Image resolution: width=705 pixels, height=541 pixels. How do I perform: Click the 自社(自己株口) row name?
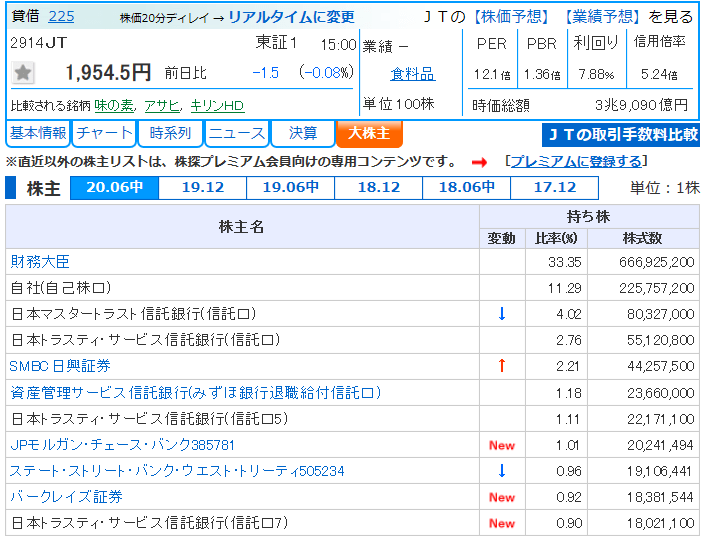pos(61,287)
